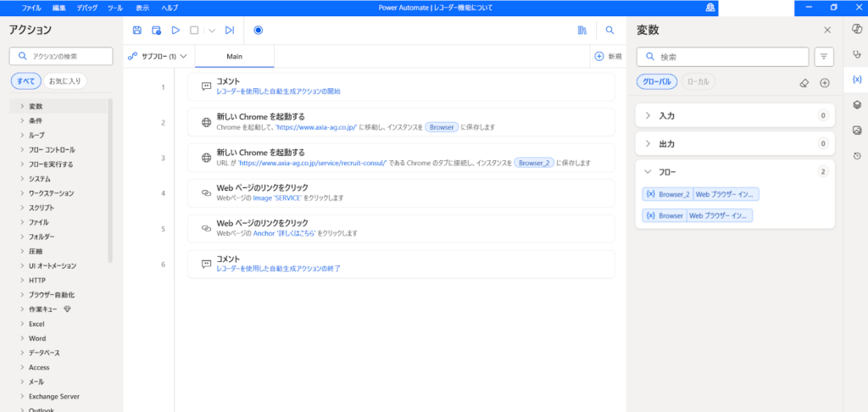Add new variable with plus icon

tap(824, 82)
